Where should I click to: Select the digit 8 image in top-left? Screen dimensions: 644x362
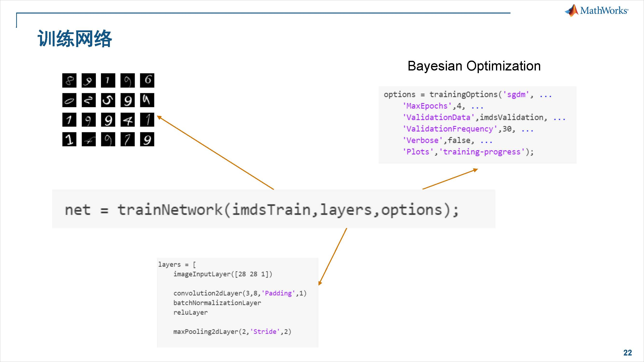69,80
